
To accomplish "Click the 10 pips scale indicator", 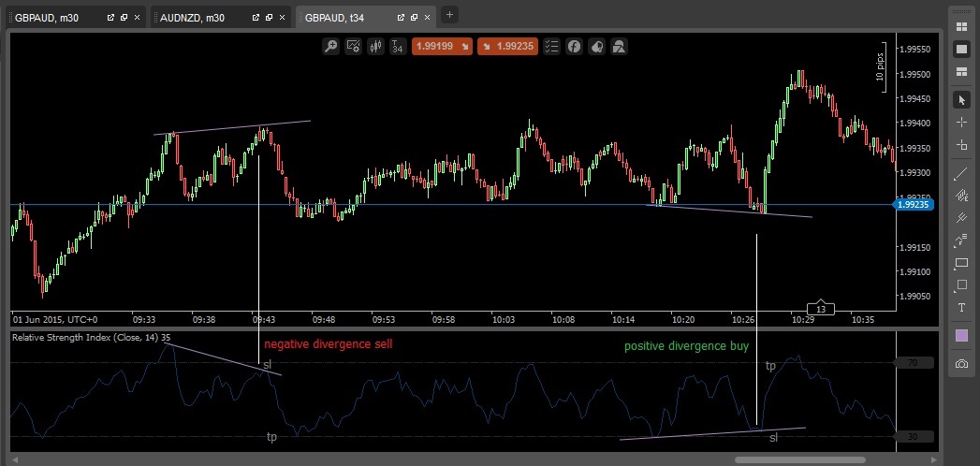I will point(882,67).
